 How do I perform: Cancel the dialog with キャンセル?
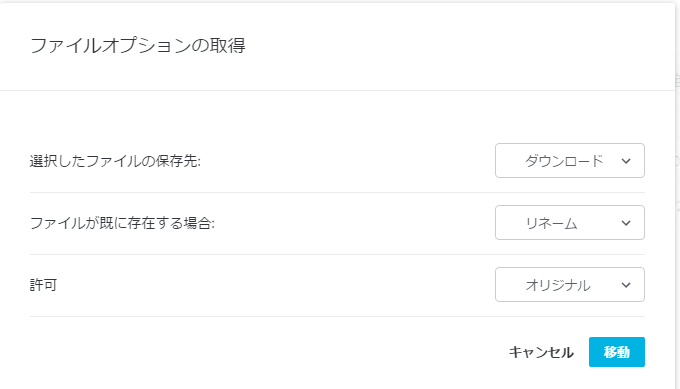(541, 352)
